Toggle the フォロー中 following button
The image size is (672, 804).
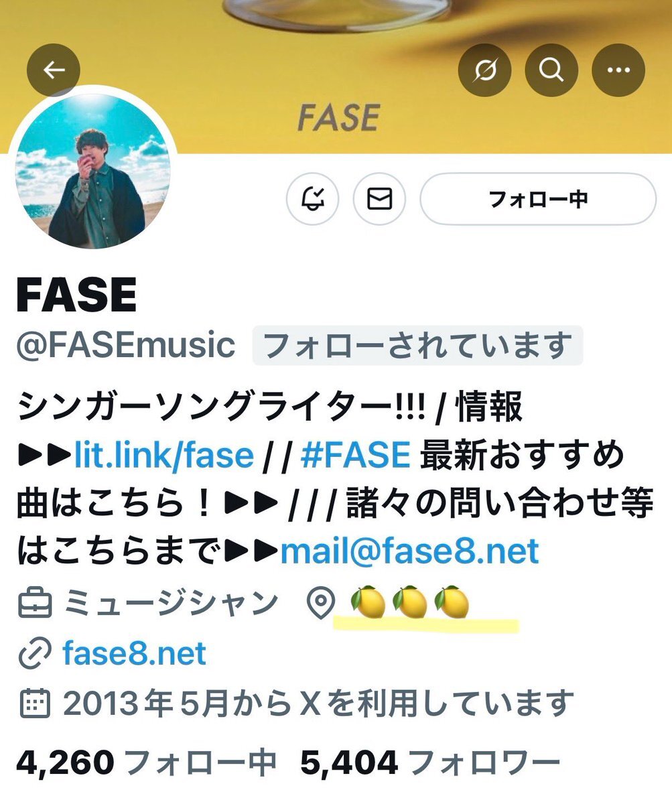pos(538,199)
